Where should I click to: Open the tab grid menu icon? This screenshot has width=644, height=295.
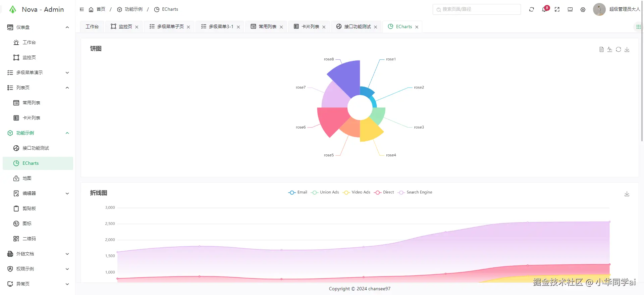tap(638, 27)
